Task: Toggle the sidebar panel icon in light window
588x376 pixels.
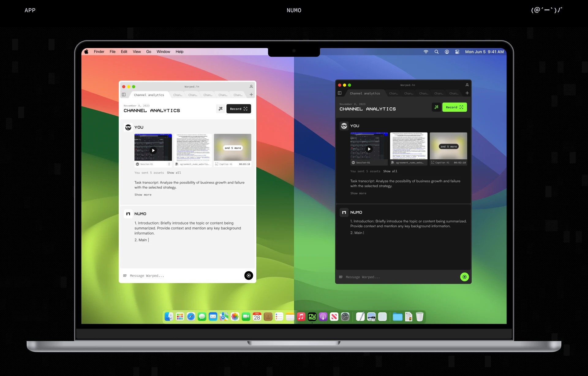Action: (x=124, y=95)
